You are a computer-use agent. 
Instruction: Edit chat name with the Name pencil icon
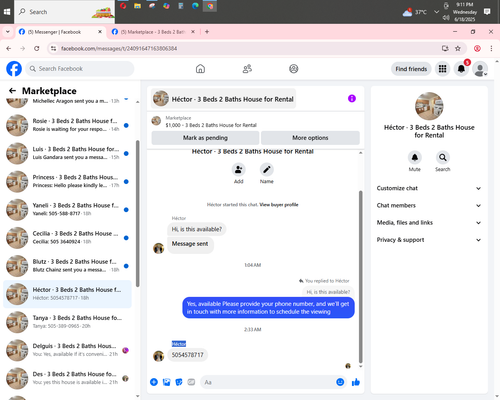(267, 169)
